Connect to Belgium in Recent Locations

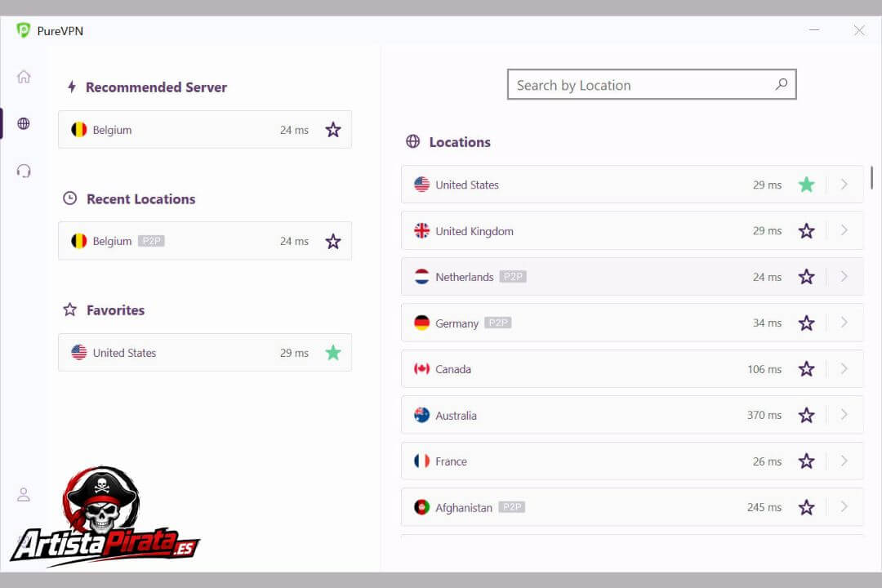click(x=205, y=242)
